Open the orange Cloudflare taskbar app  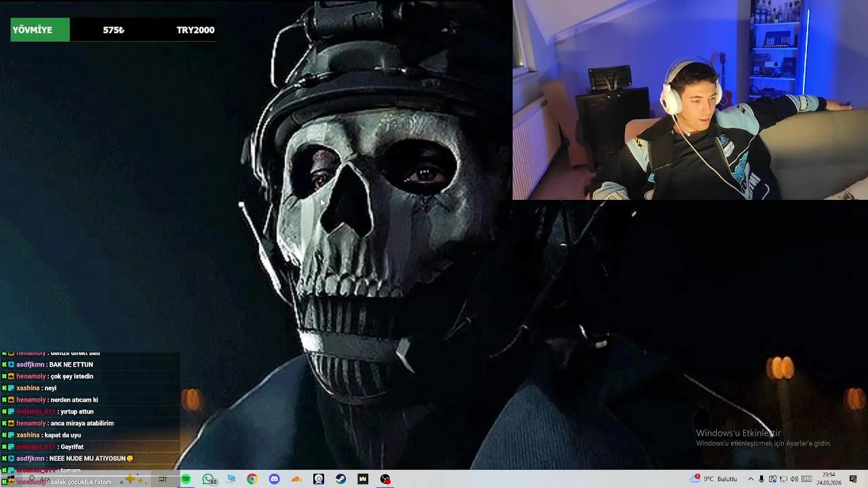pos(296,479)
